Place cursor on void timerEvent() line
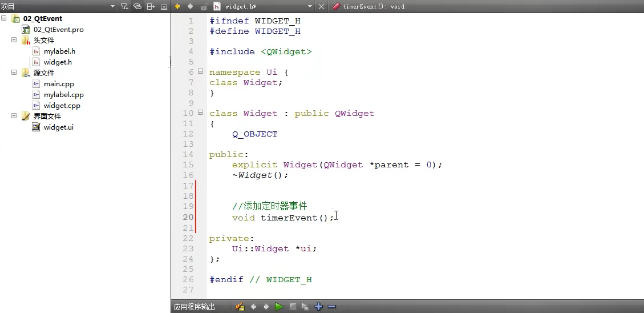 click(x=283, y=218)
